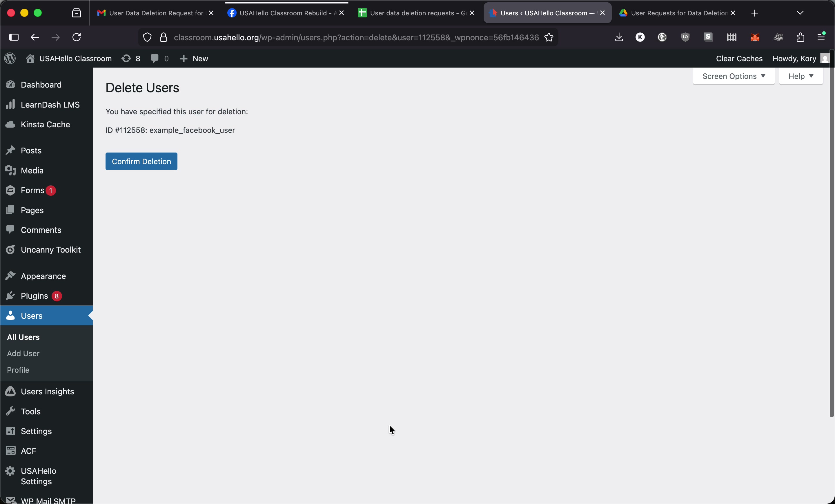The image size is (835, 504).
Task: Go back to previous page
Action: click(35, 37)
